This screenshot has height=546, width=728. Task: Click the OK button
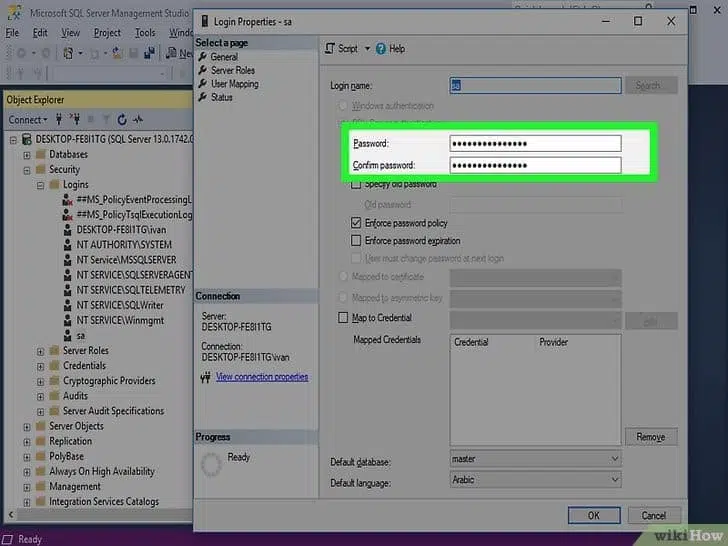tap(593, 516)
